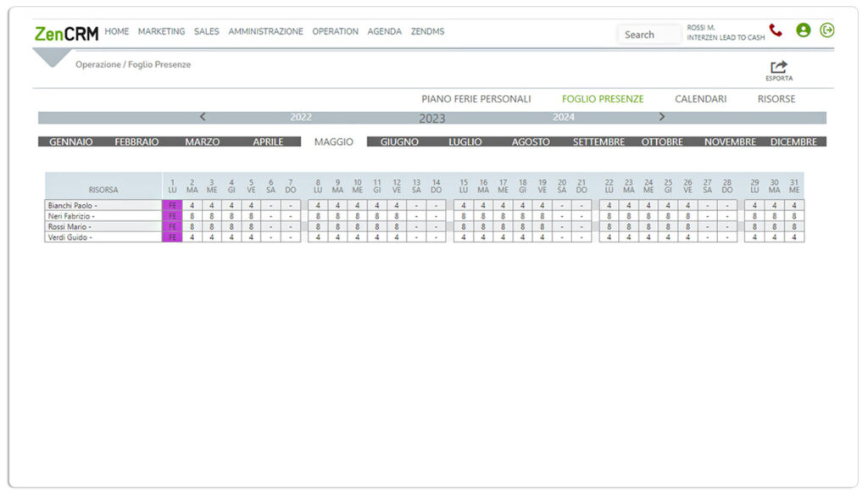Viewport: 868px width, 494px height.
Task: Click the green user profile icon
Action: pyautogui.click(x=803, y=31)
